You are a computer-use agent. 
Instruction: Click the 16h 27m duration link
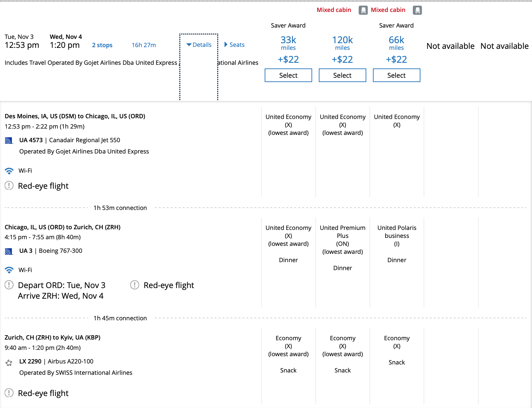pos(143,45)
